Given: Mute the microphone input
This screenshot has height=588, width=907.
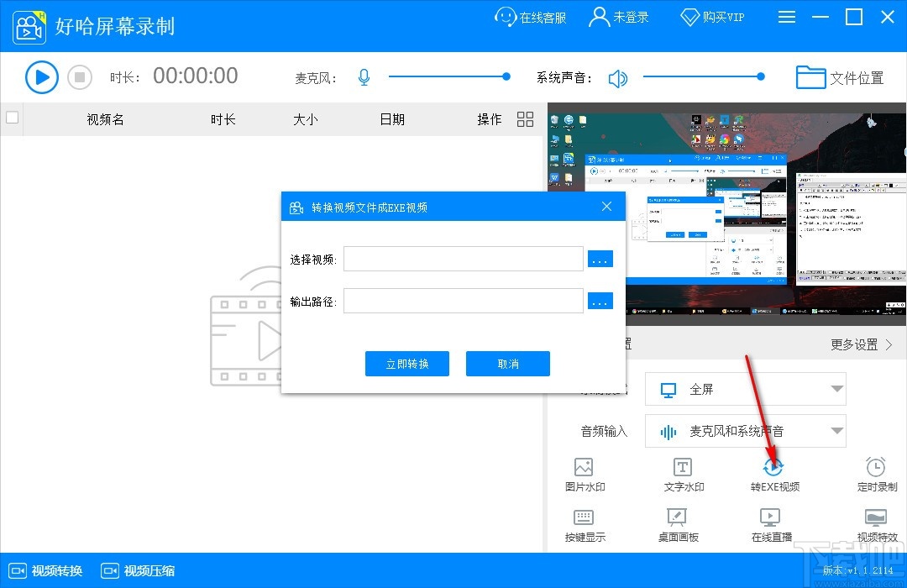Looking at the screenshot, I should pos(364,76).
